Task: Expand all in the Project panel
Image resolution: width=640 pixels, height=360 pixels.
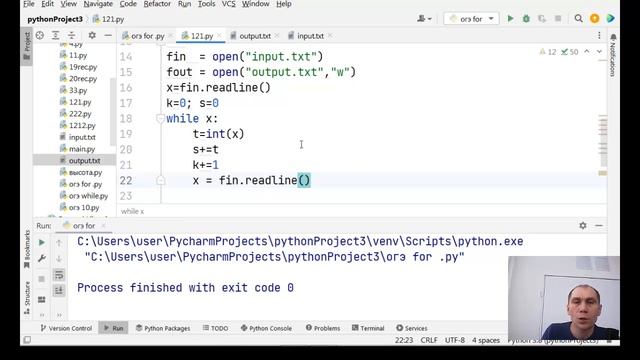Action: click(56, 36)
